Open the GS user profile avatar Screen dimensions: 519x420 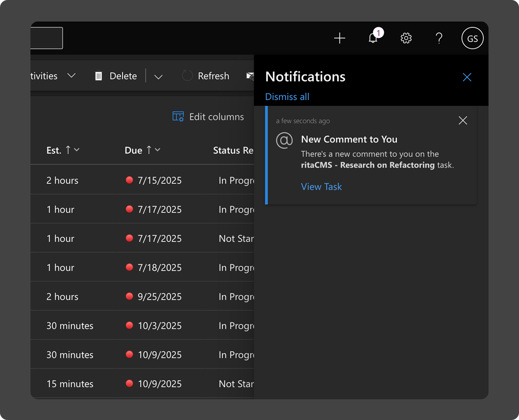[472, 38]
